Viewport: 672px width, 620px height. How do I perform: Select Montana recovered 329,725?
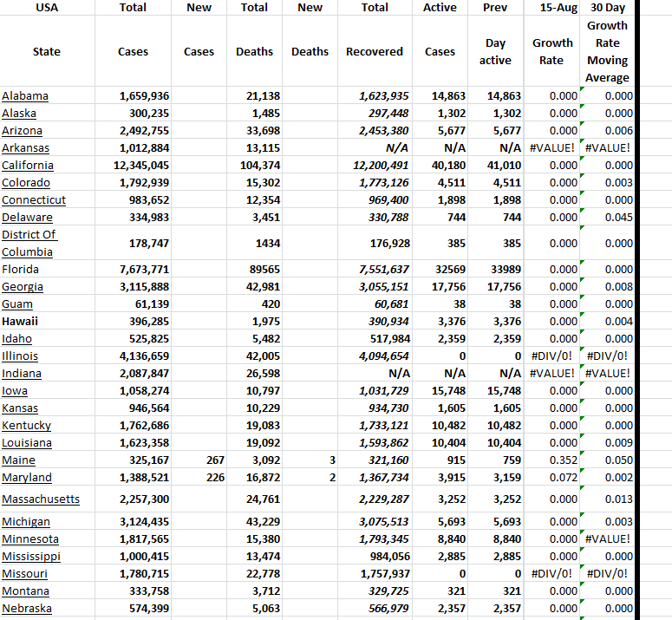tap(375, 591)
